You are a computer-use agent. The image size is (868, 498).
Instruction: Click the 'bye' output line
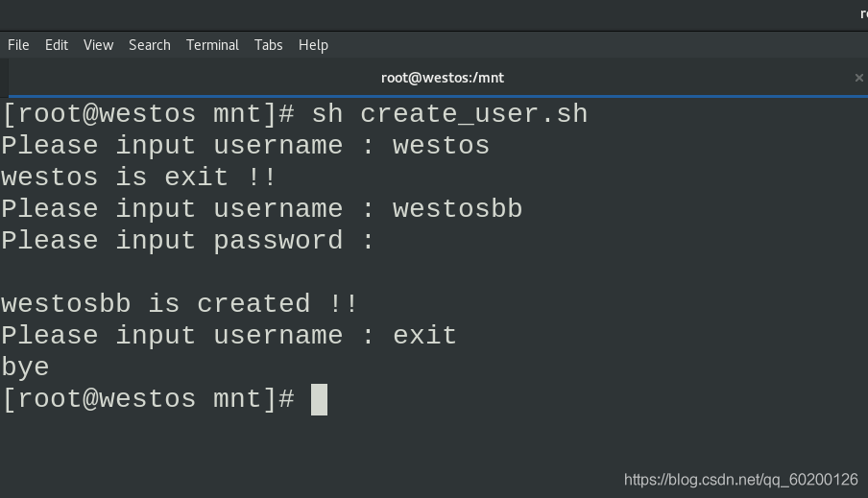(x=25, y=368)
